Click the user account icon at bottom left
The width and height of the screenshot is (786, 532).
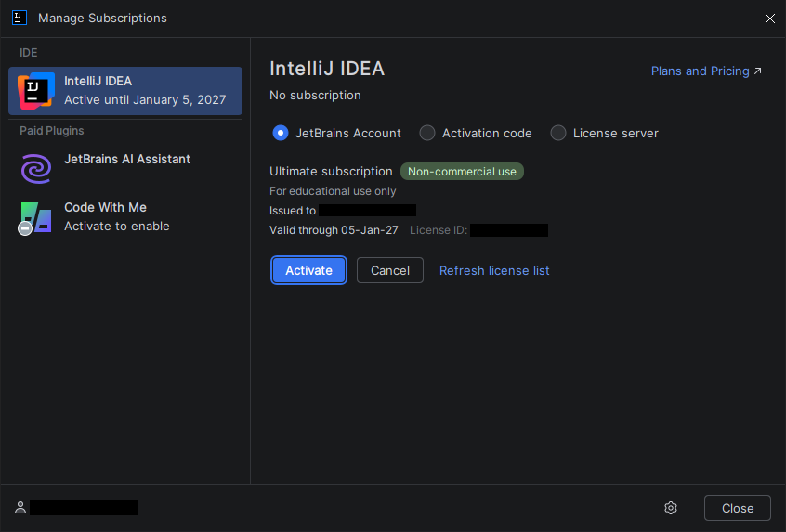coord(20,508)
